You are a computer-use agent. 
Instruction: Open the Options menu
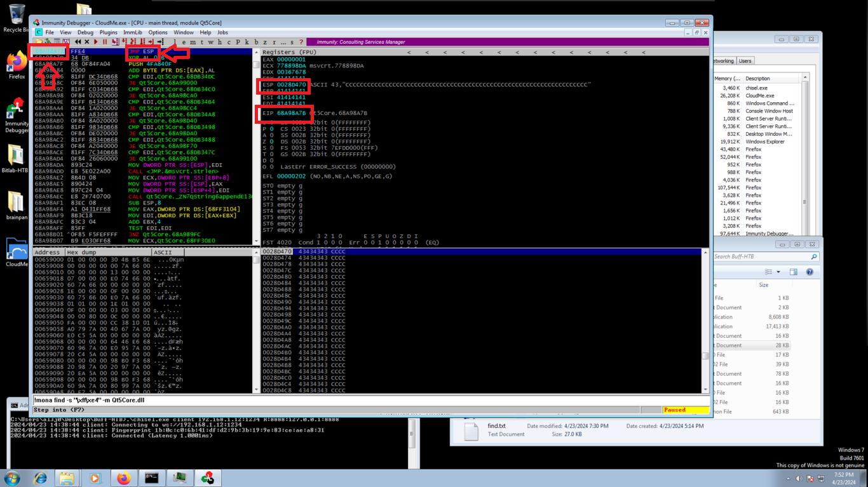[x=158, y=32]
